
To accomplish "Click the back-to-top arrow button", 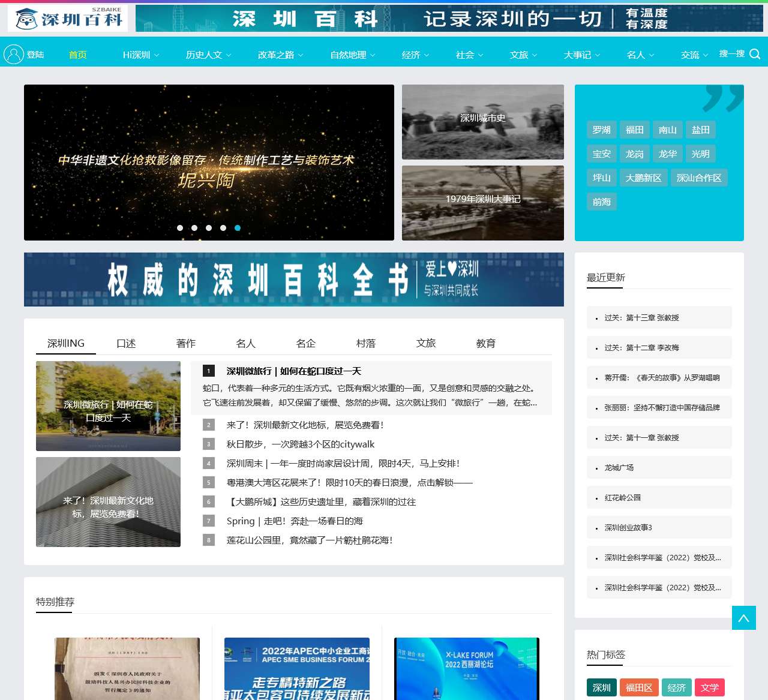I will pos(743,618).
